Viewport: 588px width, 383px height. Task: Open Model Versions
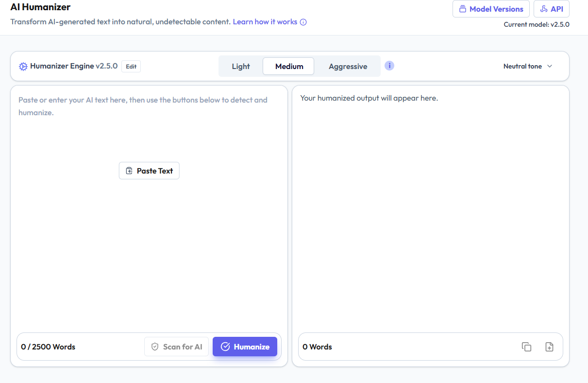coord(491,9)
